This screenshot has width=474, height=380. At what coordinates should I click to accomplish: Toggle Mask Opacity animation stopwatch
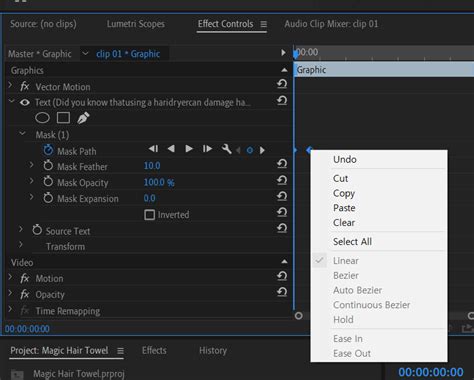click(x=48, y=182)
